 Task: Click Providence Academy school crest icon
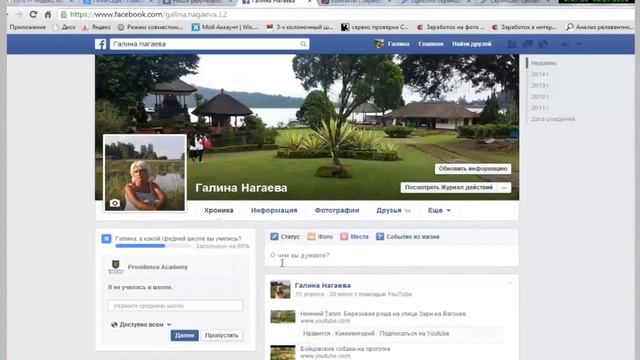(116, 267)
